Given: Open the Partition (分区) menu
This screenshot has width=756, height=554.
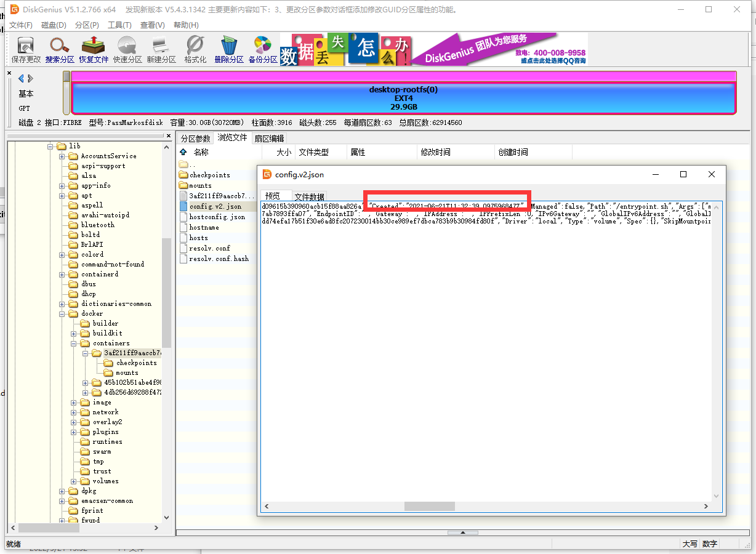Looking at the screenshot, I should click(87, 25).
